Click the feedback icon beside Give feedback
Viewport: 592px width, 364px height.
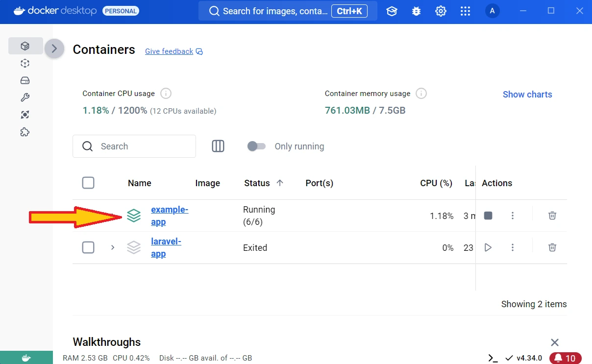(x=199, y=51)
